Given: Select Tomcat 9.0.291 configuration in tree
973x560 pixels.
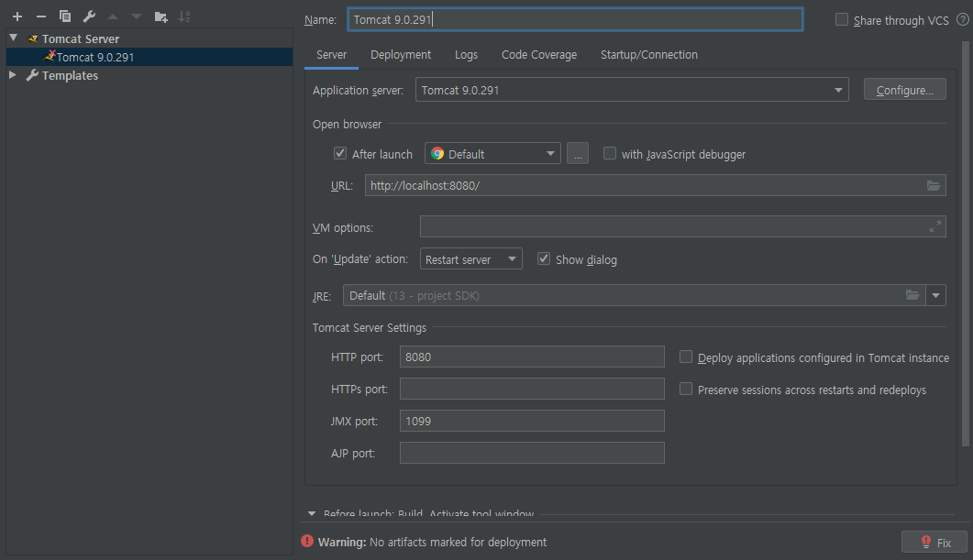Looking at the screenshot, I should pos(149,57).
